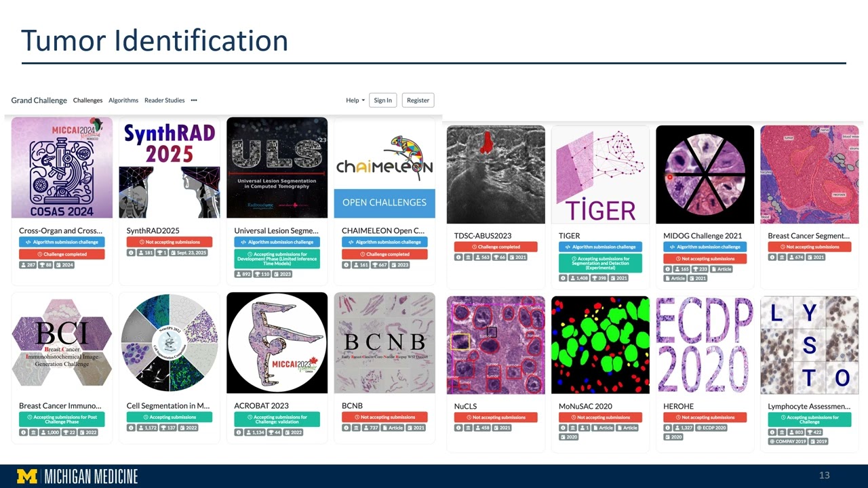Open the COSAS 2024 challenge thumbnail
Screen dimensions: 868x488
62,167
